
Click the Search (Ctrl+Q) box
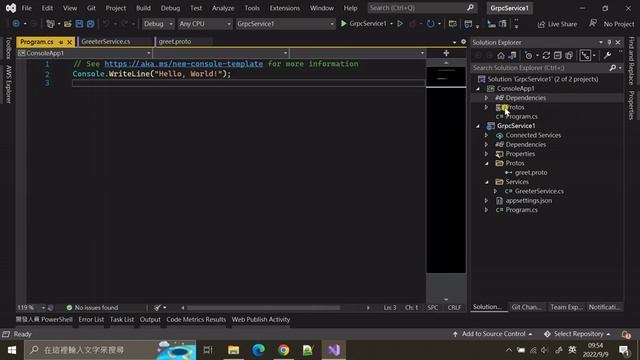click(422, 8)
